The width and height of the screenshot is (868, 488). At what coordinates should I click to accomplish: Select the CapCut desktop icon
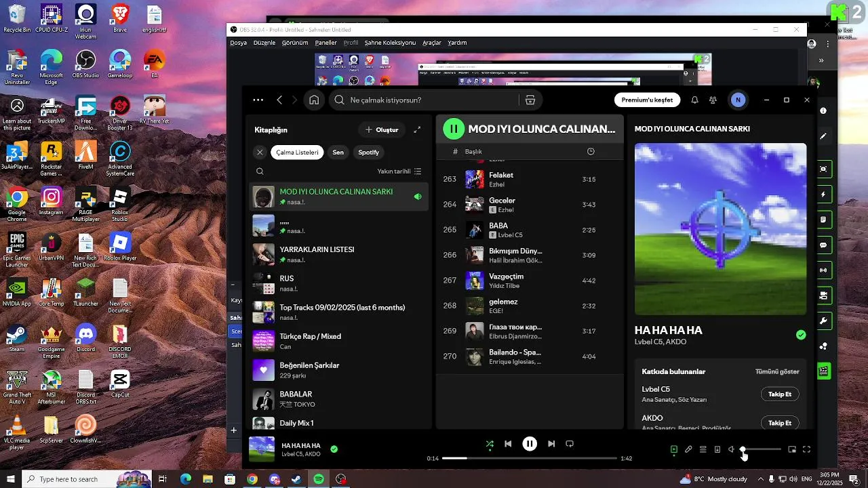tap(120, 384)
